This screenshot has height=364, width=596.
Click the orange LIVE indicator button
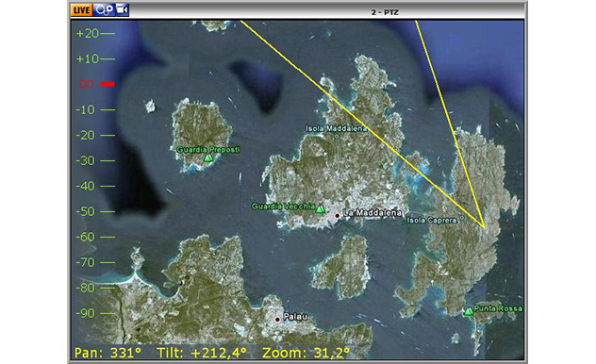[81, 9]
